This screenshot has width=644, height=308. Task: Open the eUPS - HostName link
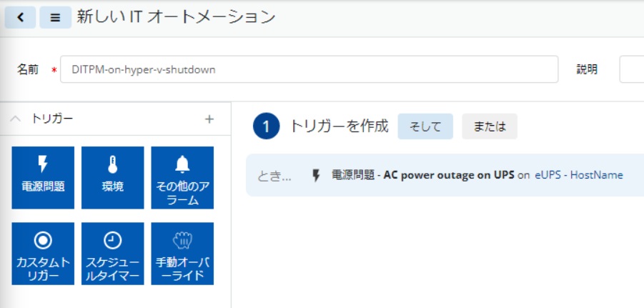[x=579, y=175]
